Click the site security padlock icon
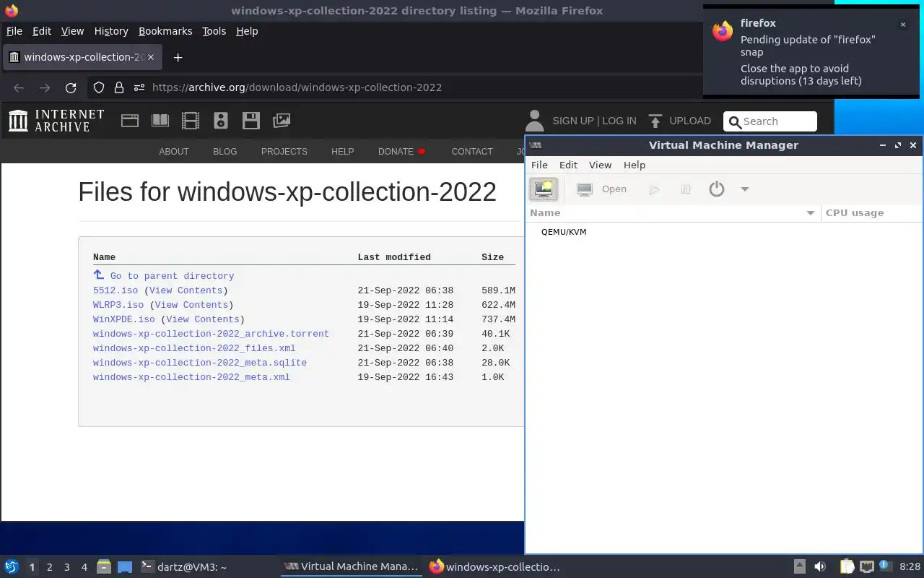The width and height of the screenshot is (924, 578). [x=118, y=87]
